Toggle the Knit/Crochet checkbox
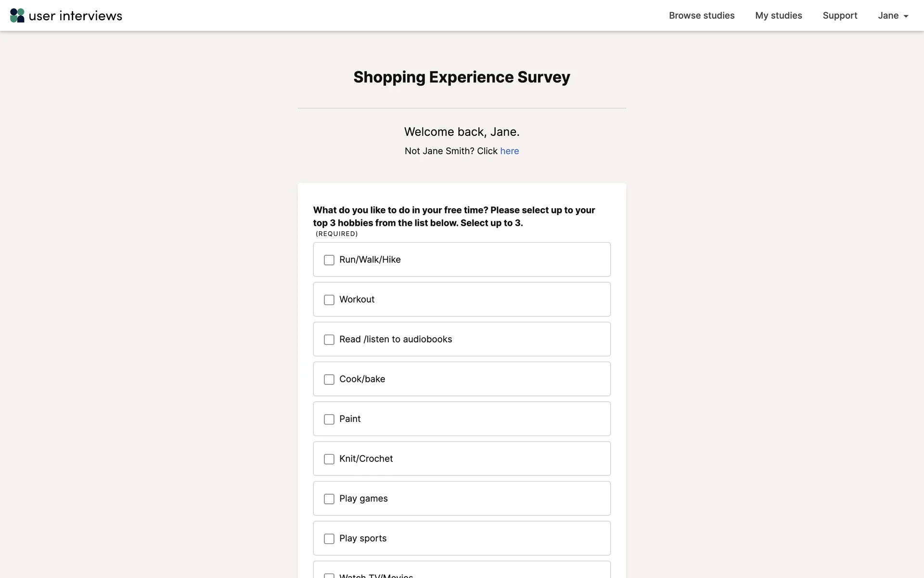Viewport: 924px width, 578px height. tap(329, 459)
